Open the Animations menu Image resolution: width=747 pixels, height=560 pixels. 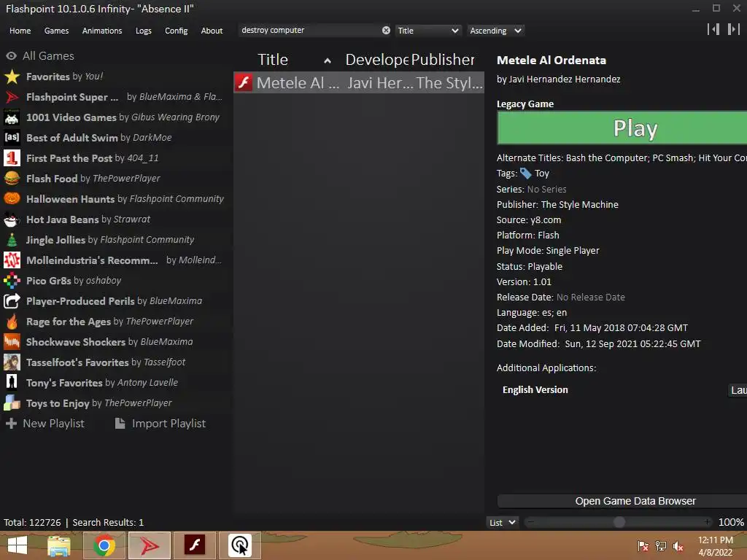coord(102,31)
